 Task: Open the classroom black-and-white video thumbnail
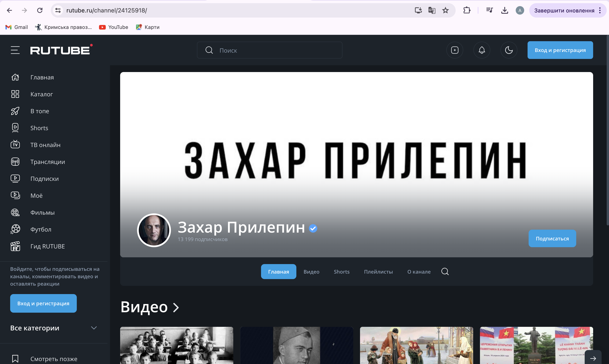[177, 345]
